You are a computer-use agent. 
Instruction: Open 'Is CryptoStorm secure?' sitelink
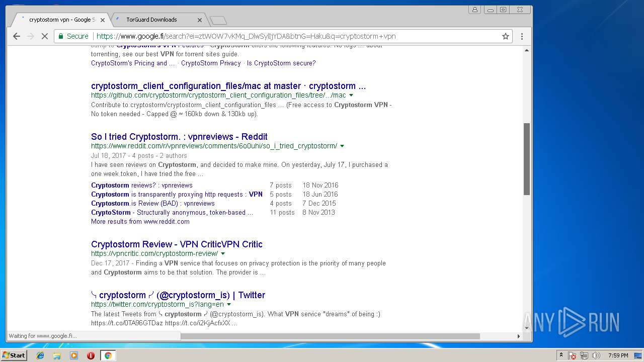[281, 63]
